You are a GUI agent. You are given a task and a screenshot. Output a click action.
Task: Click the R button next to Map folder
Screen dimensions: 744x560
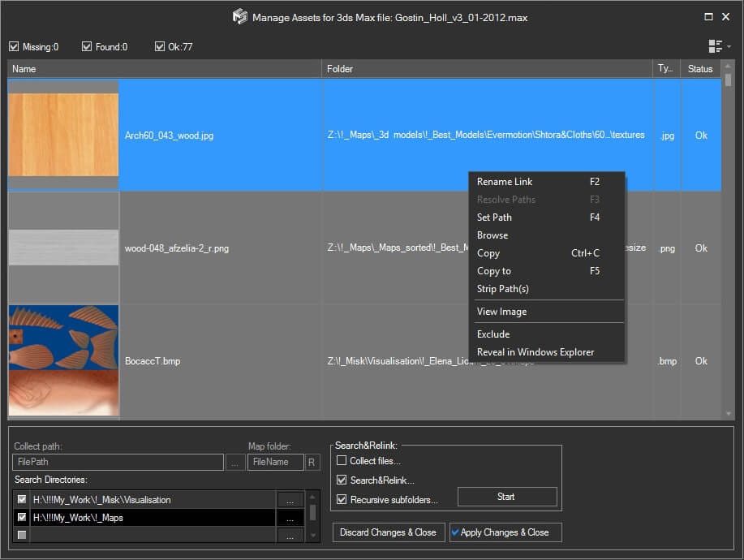click(312, 463)
